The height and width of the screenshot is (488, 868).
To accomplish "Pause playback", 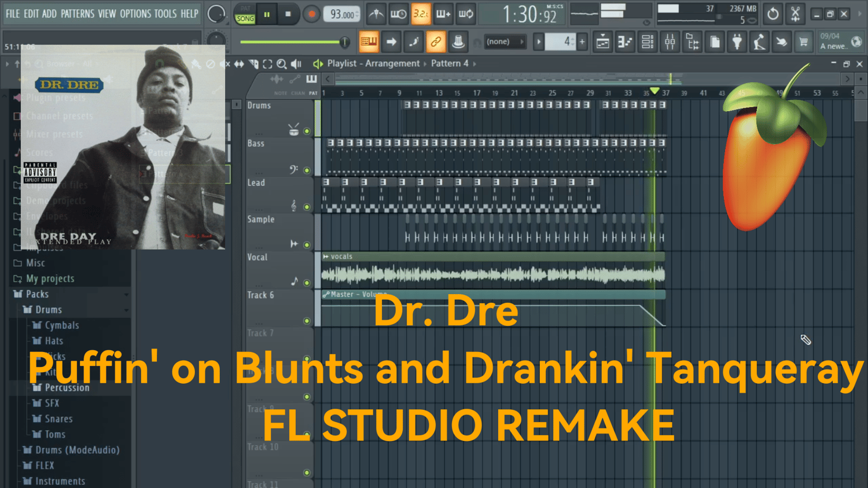I will 267,14.
